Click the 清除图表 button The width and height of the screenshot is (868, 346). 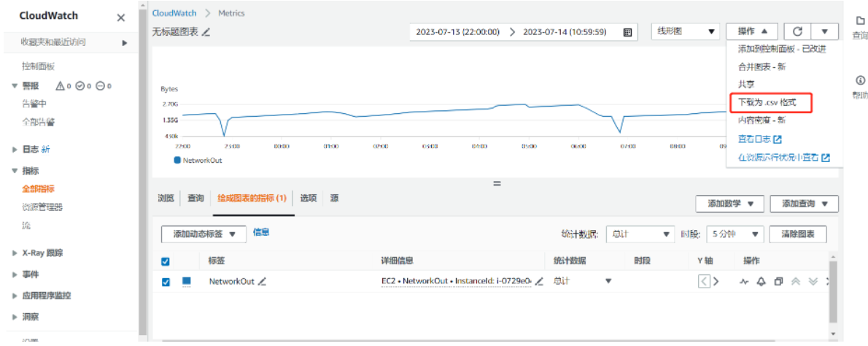(798, 234)
